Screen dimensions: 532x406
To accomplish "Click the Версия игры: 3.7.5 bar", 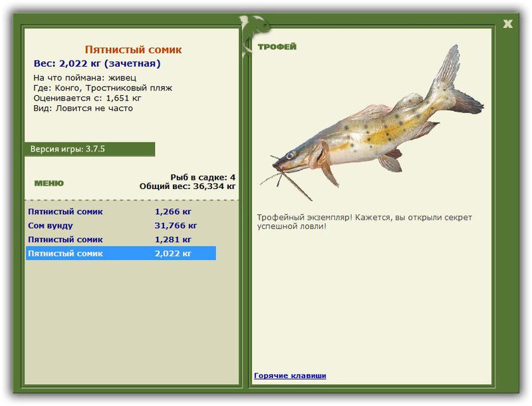I will pos(90,149).
